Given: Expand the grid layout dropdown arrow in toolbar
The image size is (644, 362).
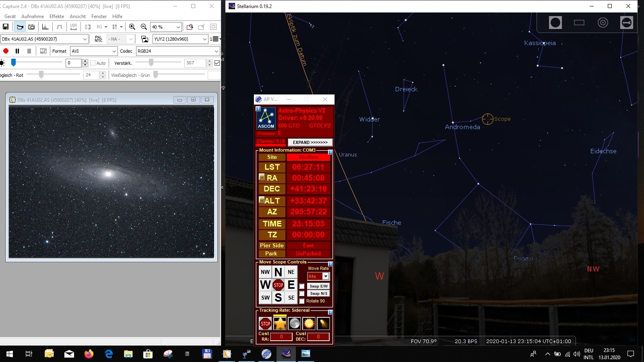Looking at the screenshot, I should [220, 39].
